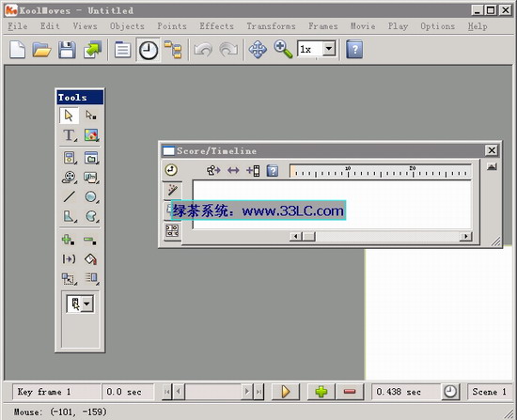Image resolution: width=517 pixels, height=420 pixels.
Task: Step to next frame arrow
Action: (247, 392)
